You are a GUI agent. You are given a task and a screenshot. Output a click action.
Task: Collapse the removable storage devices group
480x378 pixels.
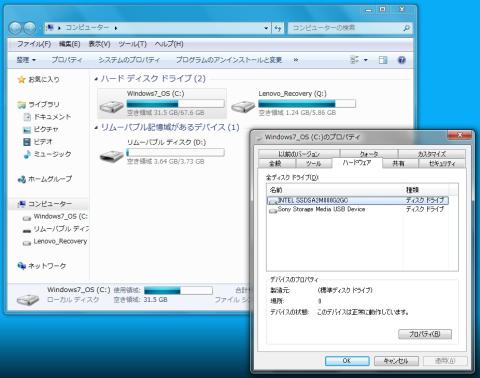click(x=96, y=128)
